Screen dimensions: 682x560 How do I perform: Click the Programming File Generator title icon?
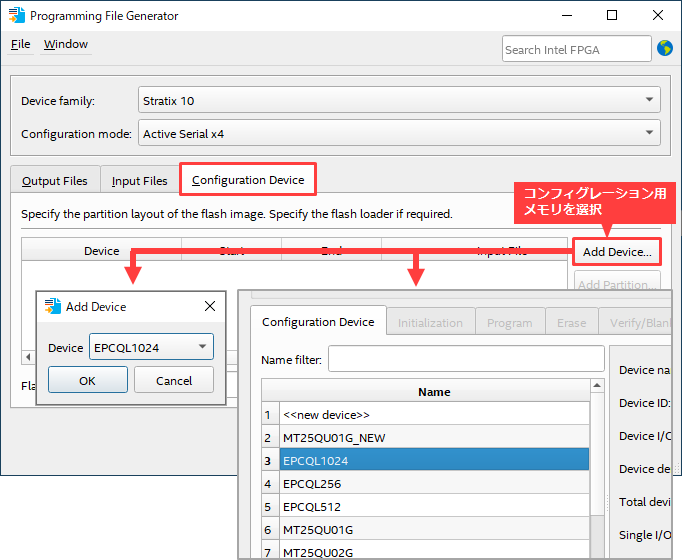click(x=17, y=15)
